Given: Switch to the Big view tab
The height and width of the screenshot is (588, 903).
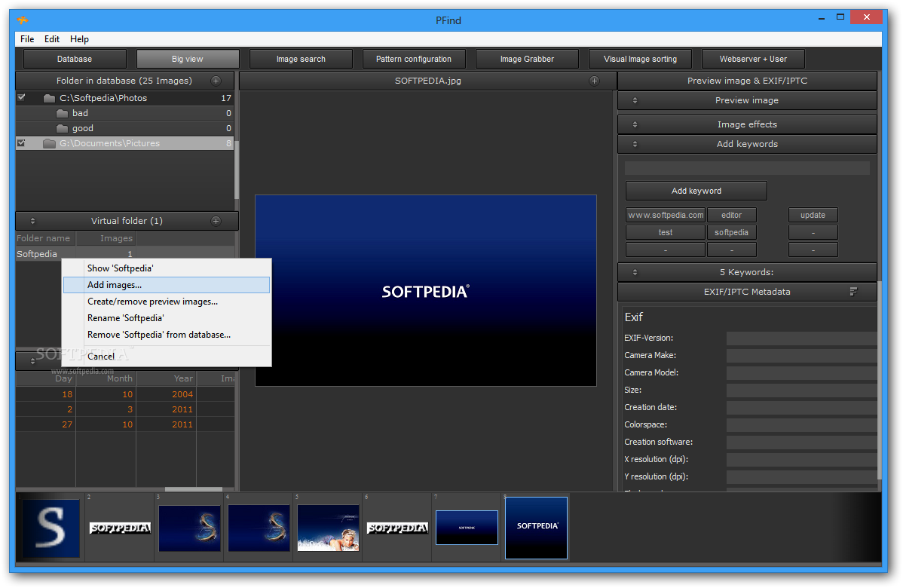Looking at the screenshot, I should pos(187,59).
